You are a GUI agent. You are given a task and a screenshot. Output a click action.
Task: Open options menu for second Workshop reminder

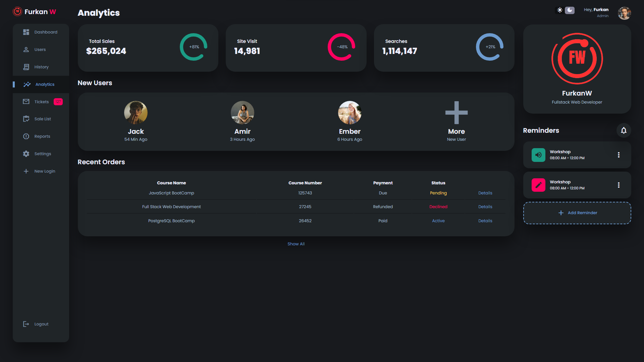619,185
